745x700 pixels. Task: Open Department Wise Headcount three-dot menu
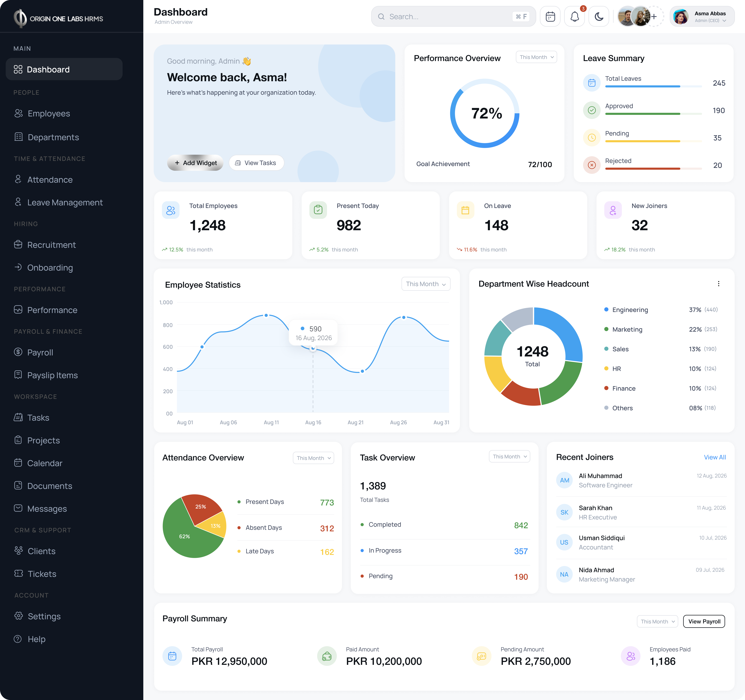(718, 284)
